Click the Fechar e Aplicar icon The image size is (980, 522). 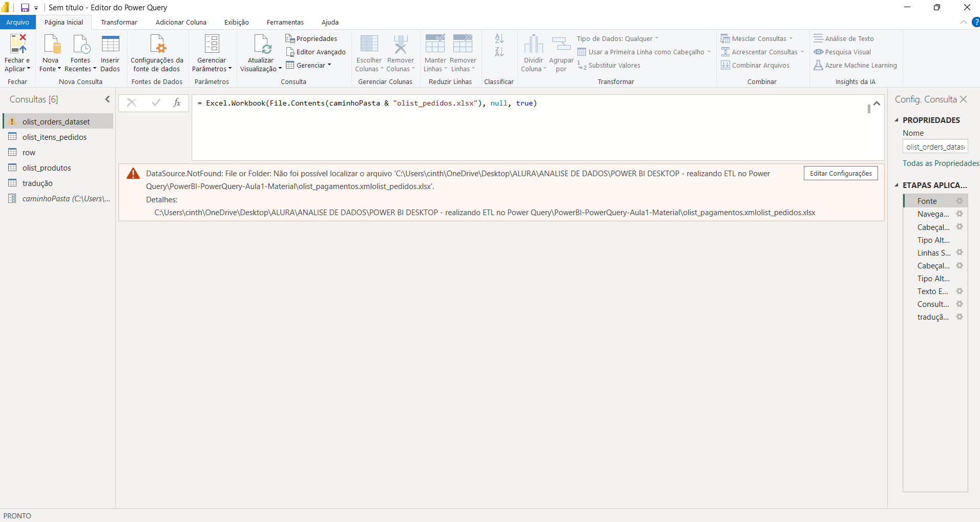point(17,44)
